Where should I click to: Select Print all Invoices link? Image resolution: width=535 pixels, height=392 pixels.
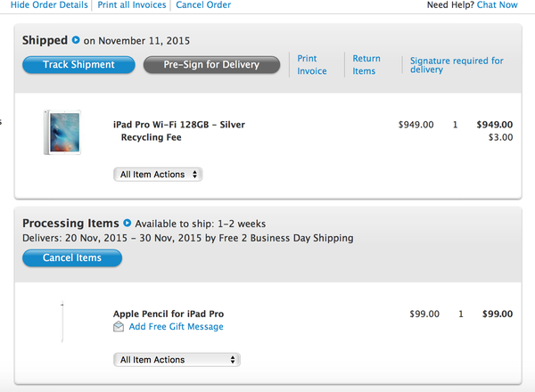[132, 4]
